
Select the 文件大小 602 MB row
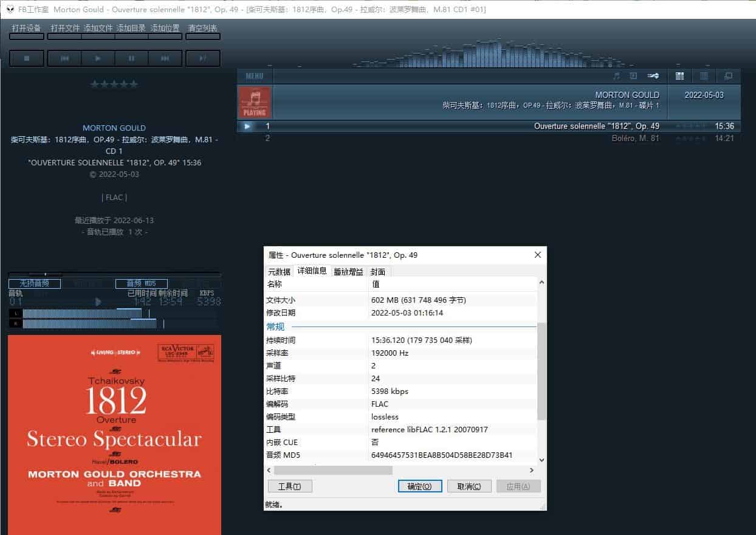[401, 300]
